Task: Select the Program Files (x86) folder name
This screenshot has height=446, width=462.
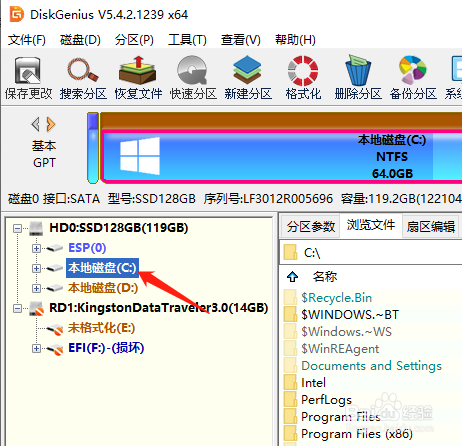Action: point(357,433)
